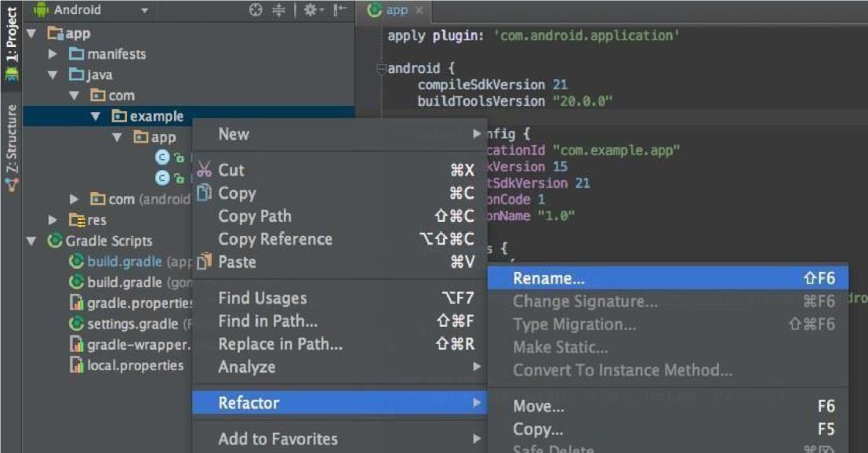This screenshot has height=453, width=868.
Task: Collapse the Gradle Scripts node
Action: pos(30,241)
